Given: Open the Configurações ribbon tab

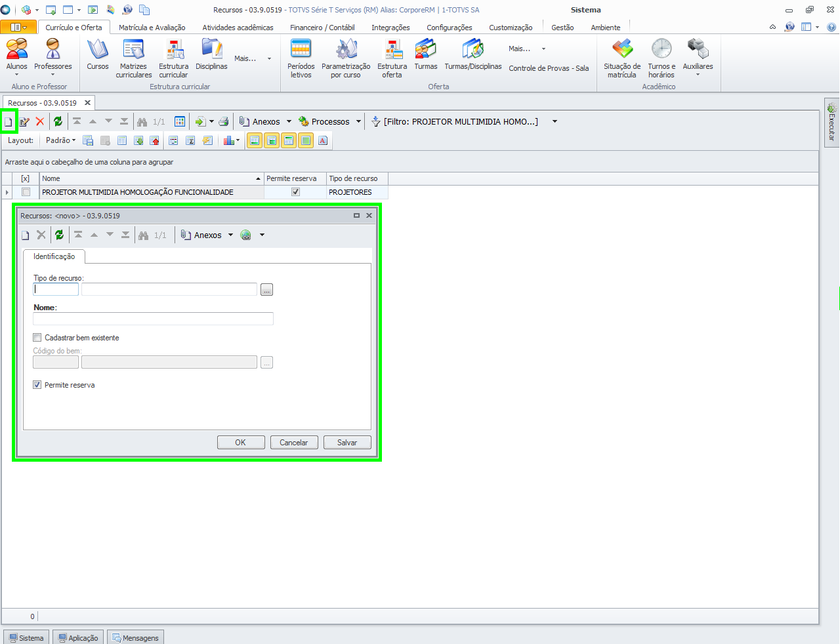Looking at the screenshot, I should point(450,28).
